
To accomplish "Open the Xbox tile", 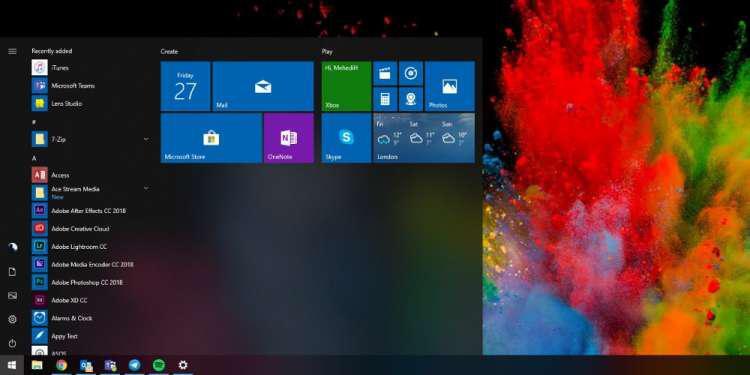I will pos(346,86).
